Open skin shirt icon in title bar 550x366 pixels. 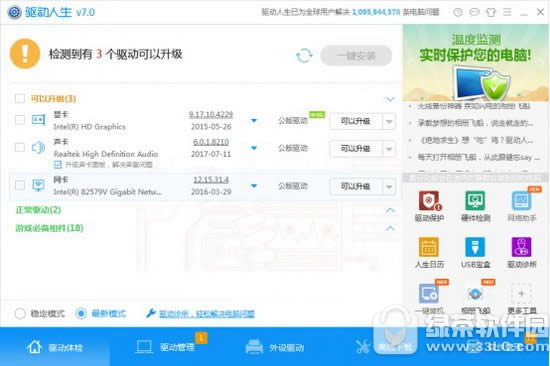coord(491,12)
